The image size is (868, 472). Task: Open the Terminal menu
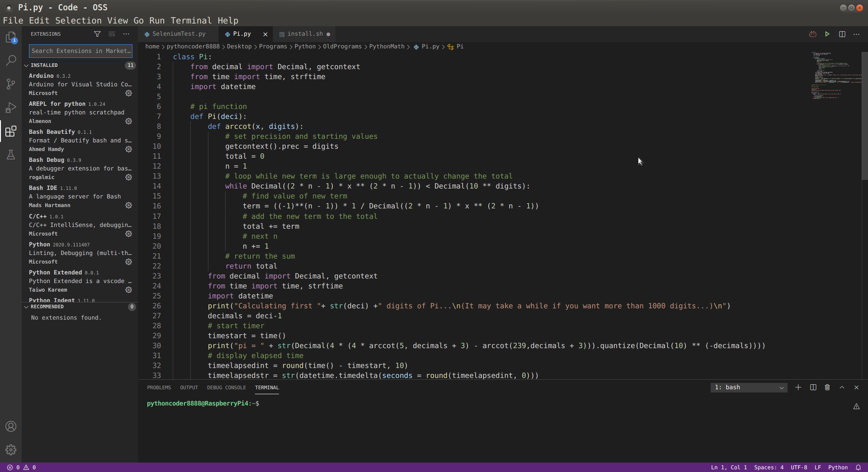[191, 20]
